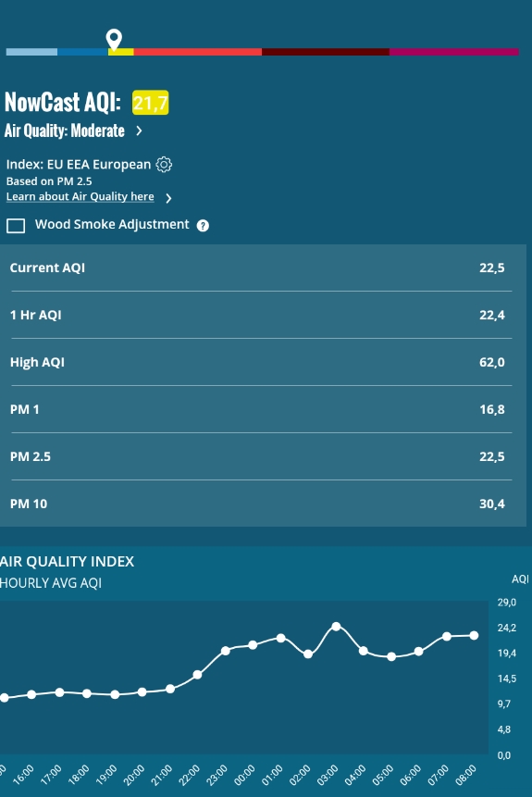Viewport: 532px width, 797px height.
Task: Select the 1 Hr AQI row
Action: pyautogui.click(x=261, y=315)
